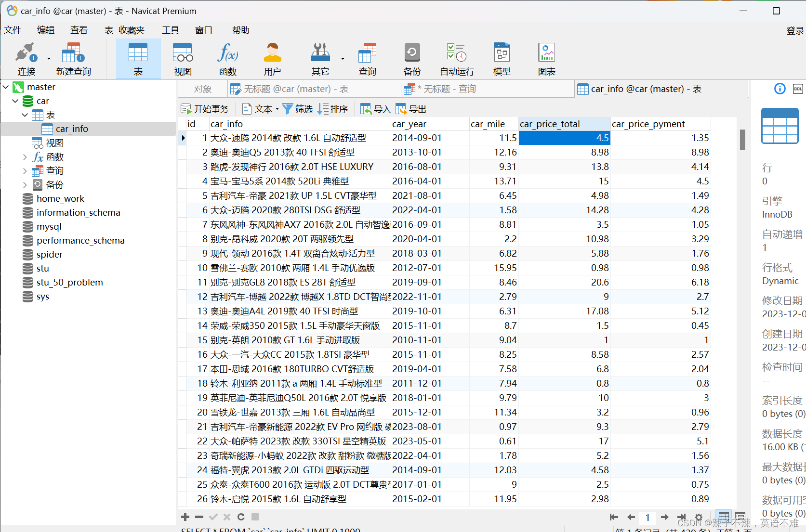The image size is (806, 532).
Task: Click the info icon in right panel
Action: click(780, 89)
